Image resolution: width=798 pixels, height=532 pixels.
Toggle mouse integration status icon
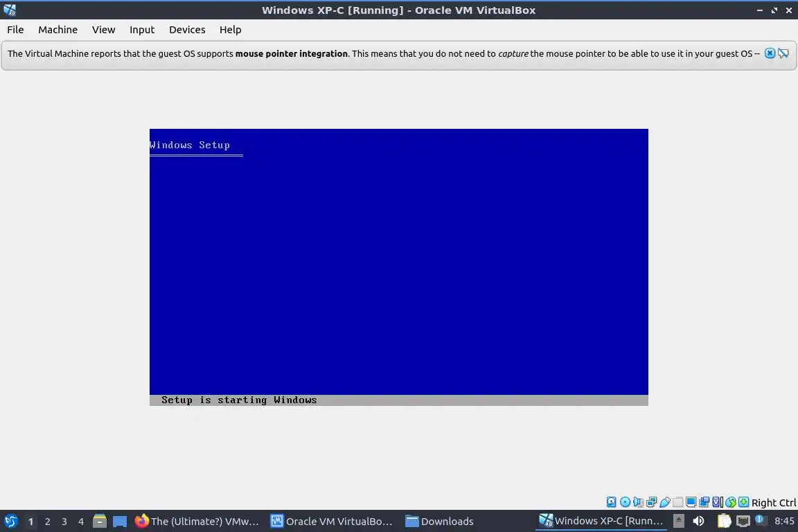(x=731, y=502)
